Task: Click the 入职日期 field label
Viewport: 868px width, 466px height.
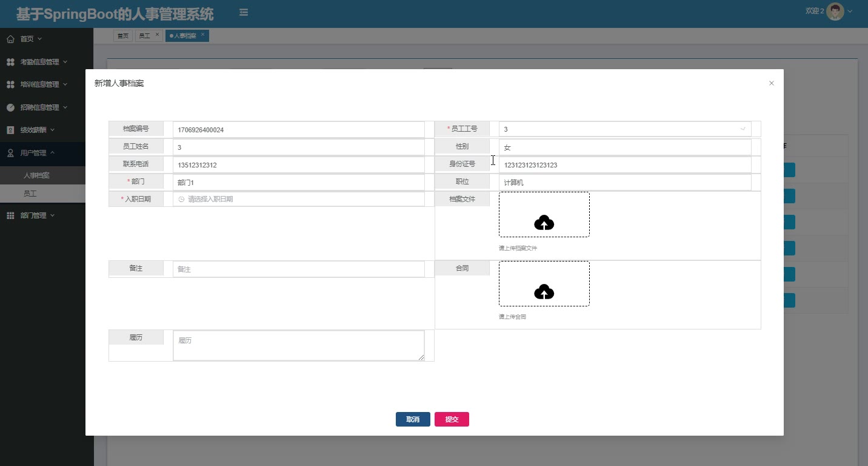Action: click(138, 199)
